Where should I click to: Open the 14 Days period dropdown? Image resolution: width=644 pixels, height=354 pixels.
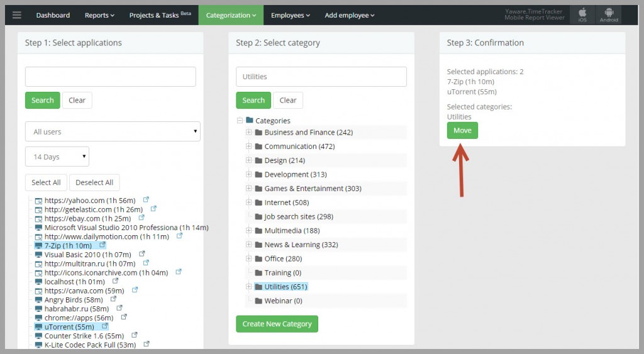point(57,157)
